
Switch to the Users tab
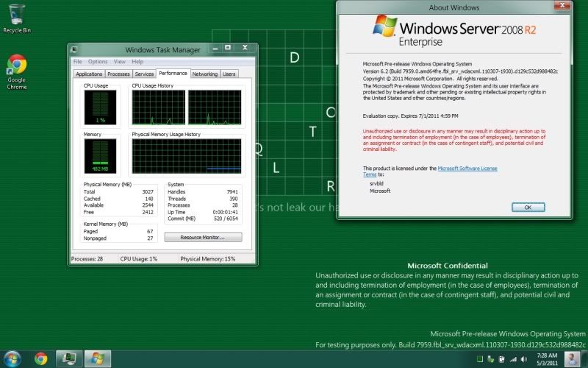(x=229, y=74)
